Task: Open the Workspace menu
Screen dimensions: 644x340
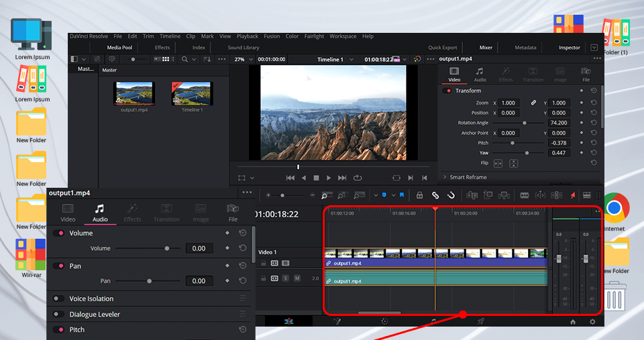Action: point(343,36)
